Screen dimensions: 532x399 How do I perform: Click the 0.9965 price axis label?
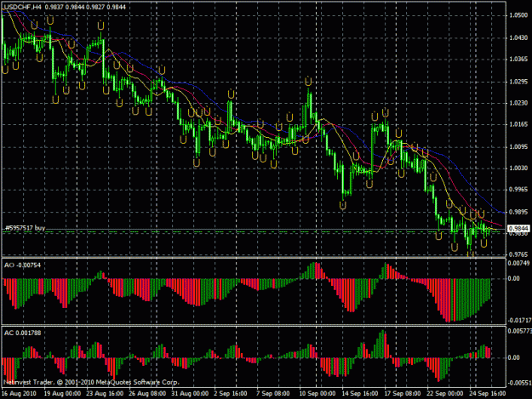[518, 189]
